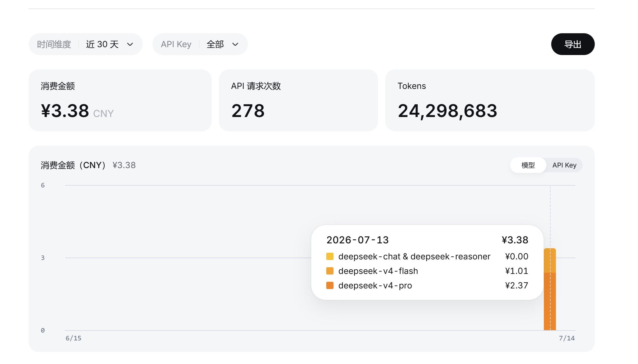Click the chevron next to 近 30 天
Image resolution: width=638 pixels, height=364 pixels.
tap(130, 44)
